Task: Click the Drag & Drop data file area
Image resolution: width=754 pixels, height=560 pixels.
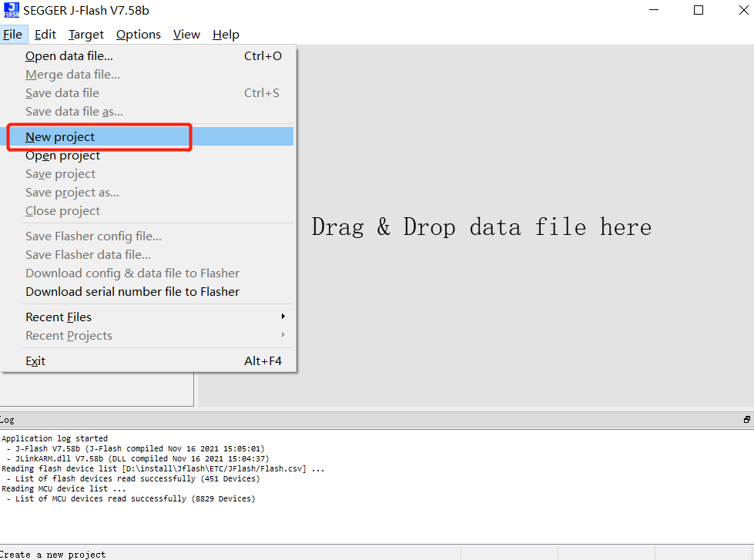Action: click(x=481, y=227)
